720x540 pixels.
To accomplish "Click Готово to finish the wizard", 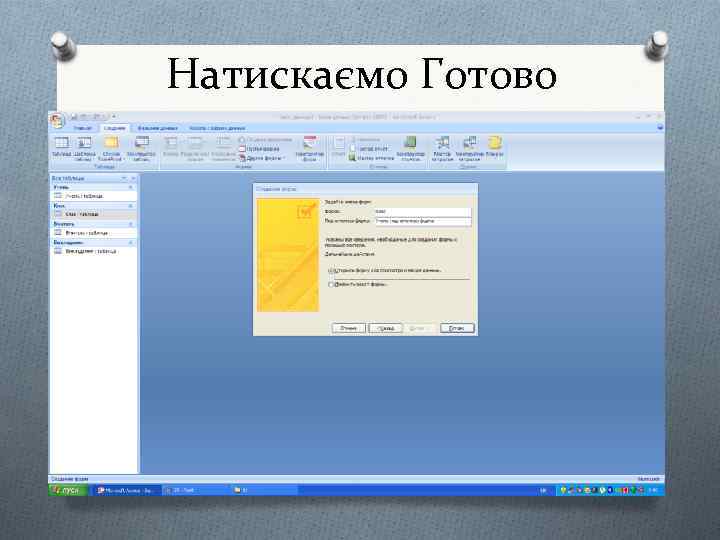I will (457, 328).
